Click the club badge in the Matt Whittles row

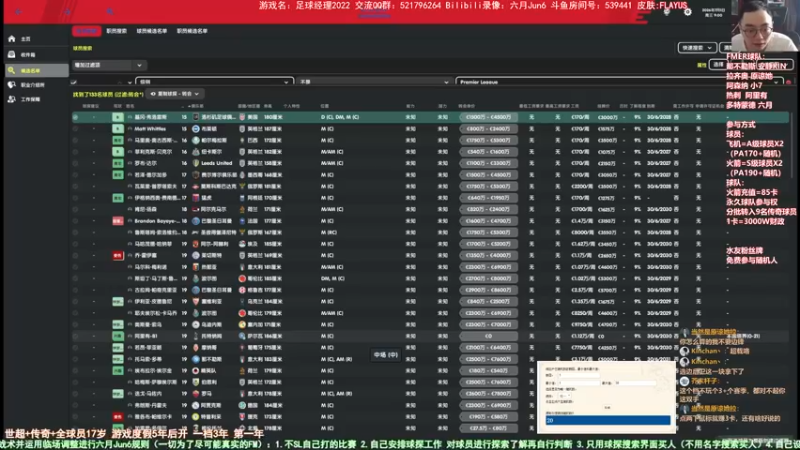pos(195,129)
